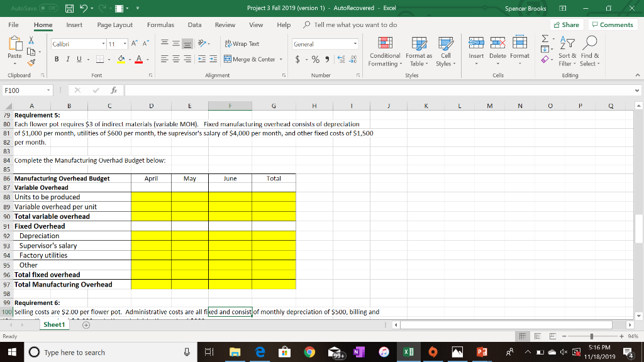Open the Comments button

pyautogui.click(x=613, y=25)
